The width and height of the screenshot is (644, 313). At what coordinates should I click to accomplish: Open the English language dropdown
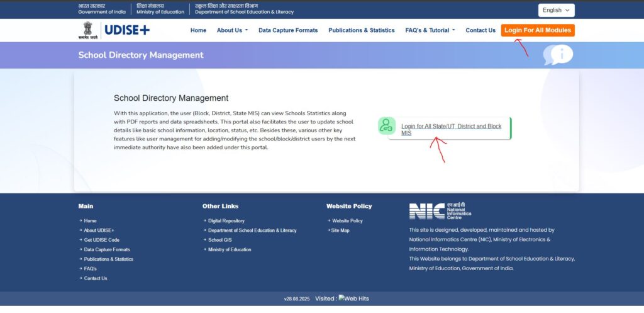[x=556, y=10]
